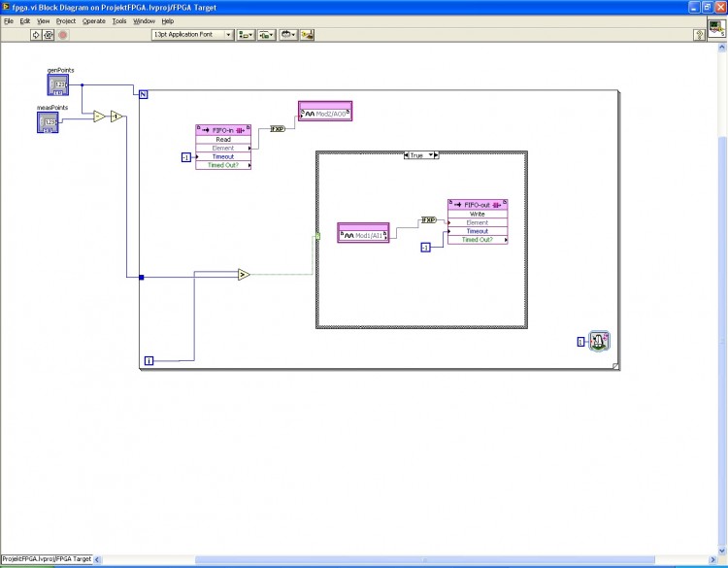
Task: Open the Reorder toolbar menu
Action: pos(288,35)
